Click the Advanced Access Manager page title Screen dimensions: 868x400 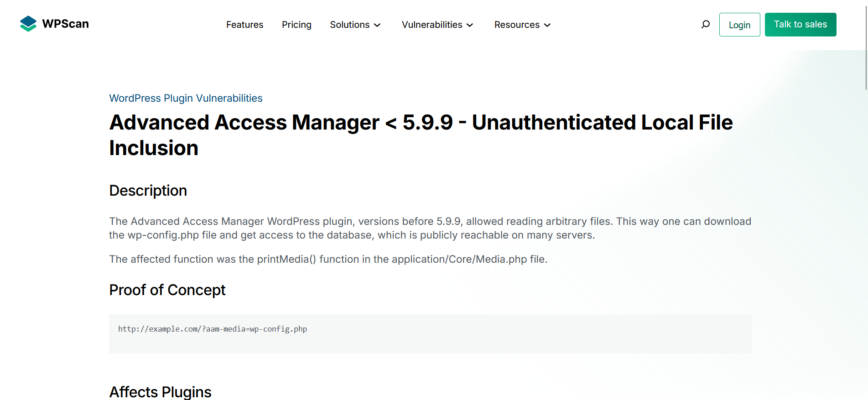pos(421,135)
